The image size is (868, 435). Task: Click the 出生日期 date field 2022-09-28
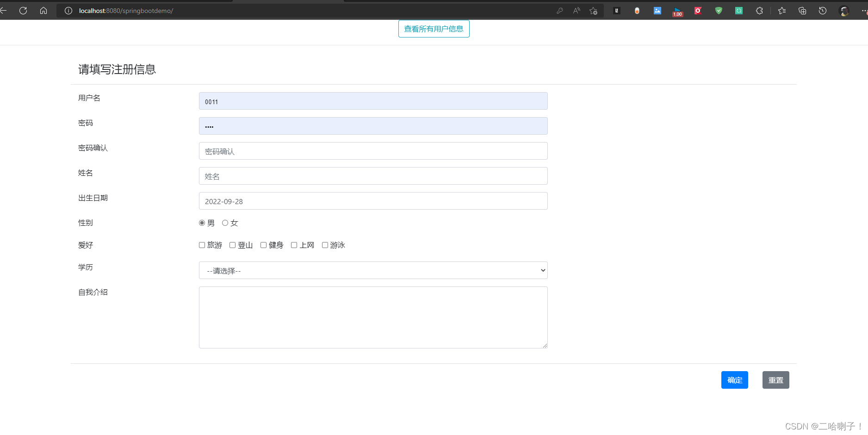point(373,201)
